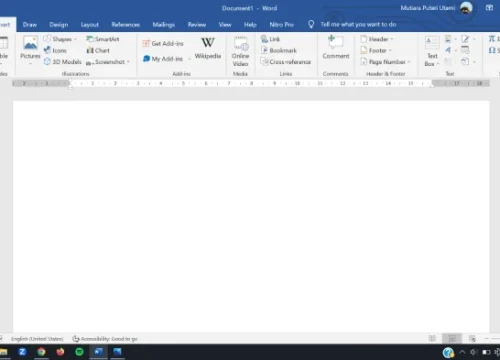The width and height of the screenshot is (500, 360).
Task: Insert a Bookmark
Action: (279, 50)
